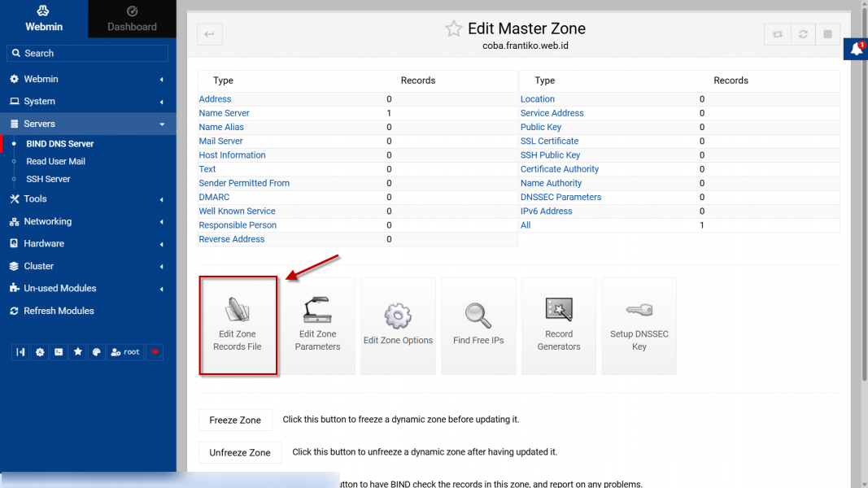Open Find Free IPs tool
868x488 pixels.
(x=478, y=325)
